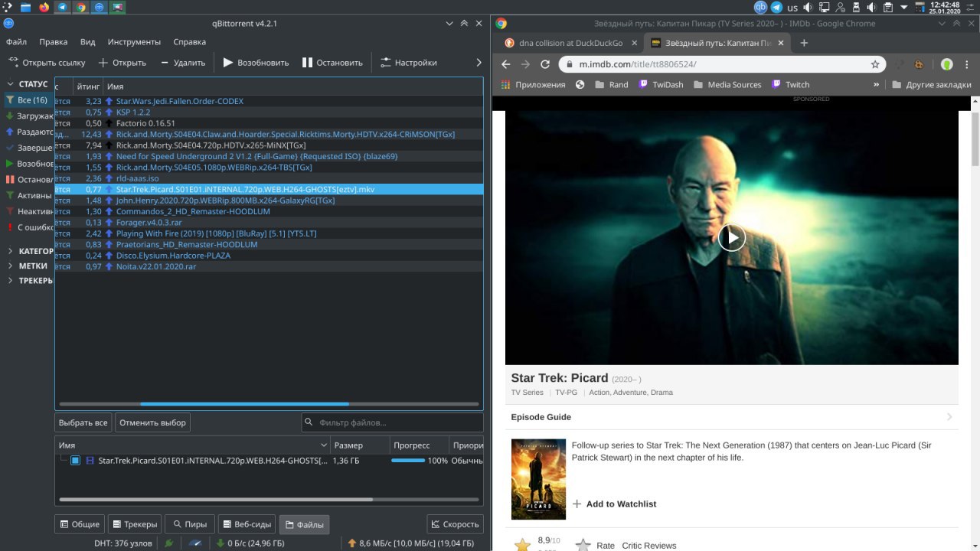Open the 'Файл' menu
Screen dimensions: 980x551
tap(16, 42)
